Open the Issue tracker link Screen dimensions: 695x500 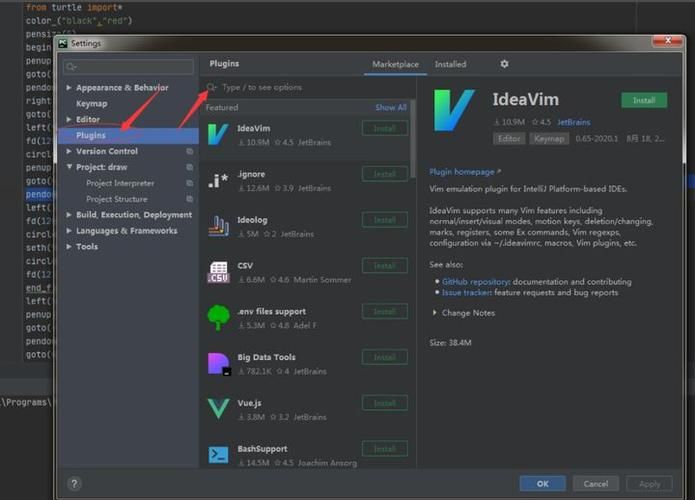click(x=466, y=293)
